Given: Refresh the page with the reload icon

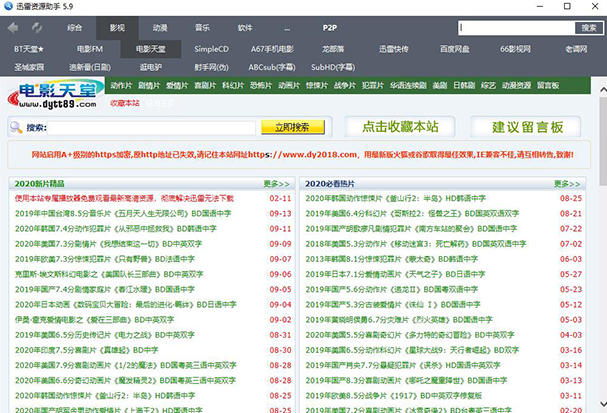Looking at the screenshot, I should pyautogui.click(x=37, y=28).
